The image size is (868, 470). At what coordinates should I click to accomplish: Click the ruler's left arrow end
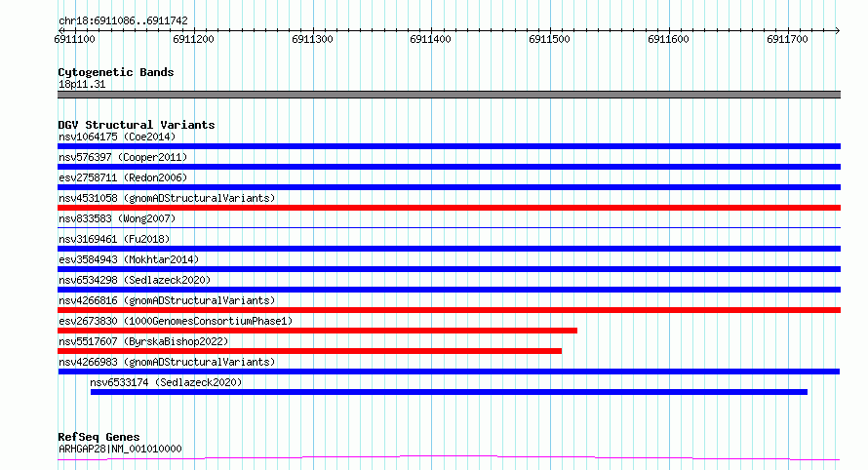click(x=60, y=30)
